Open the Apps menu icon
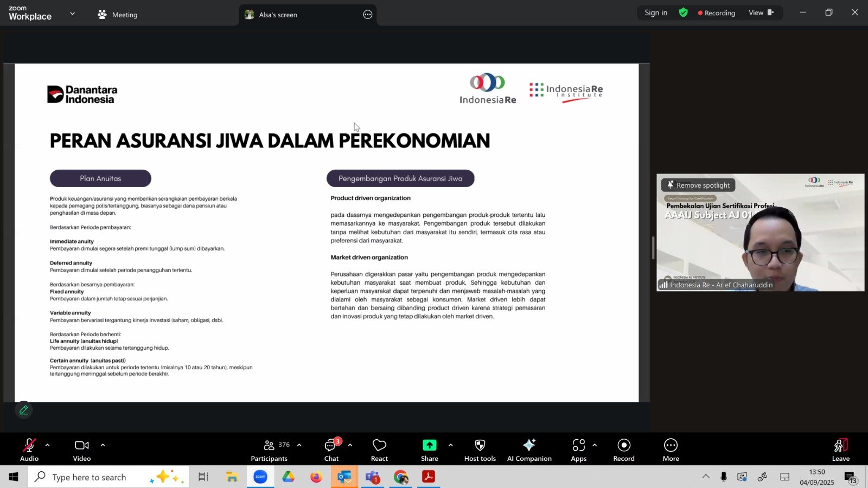This screenshot has height=488, width=868. [x=578, y=450]
